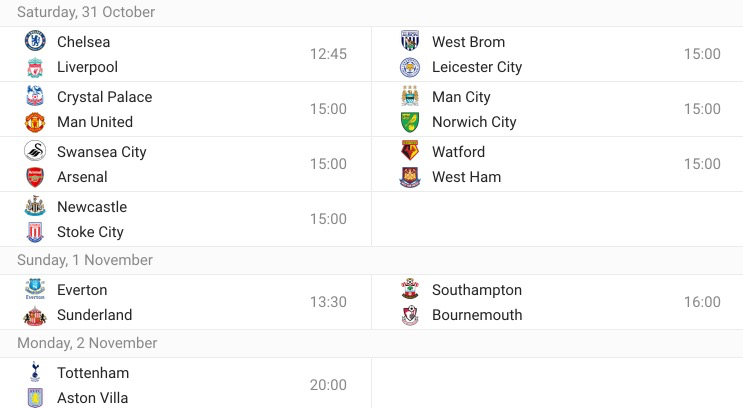
Task: Click the Southampton club badge
Action: click(410, 289)
